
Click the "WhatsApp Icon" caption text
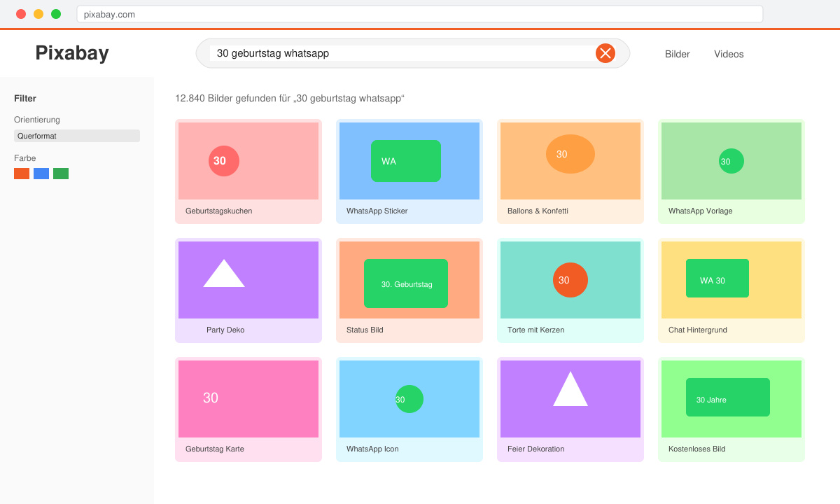(372, 449)
